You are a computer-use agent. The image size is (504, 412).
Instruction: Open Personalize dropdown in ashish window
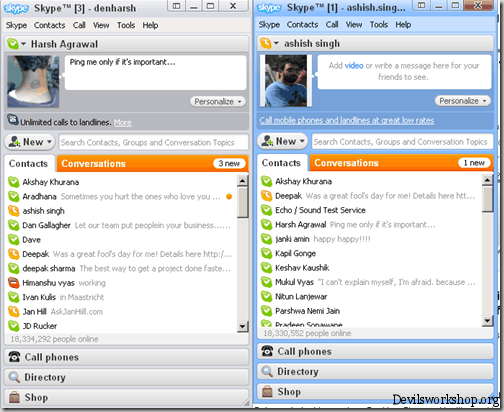pyautogui.click(x=463, y=101)
